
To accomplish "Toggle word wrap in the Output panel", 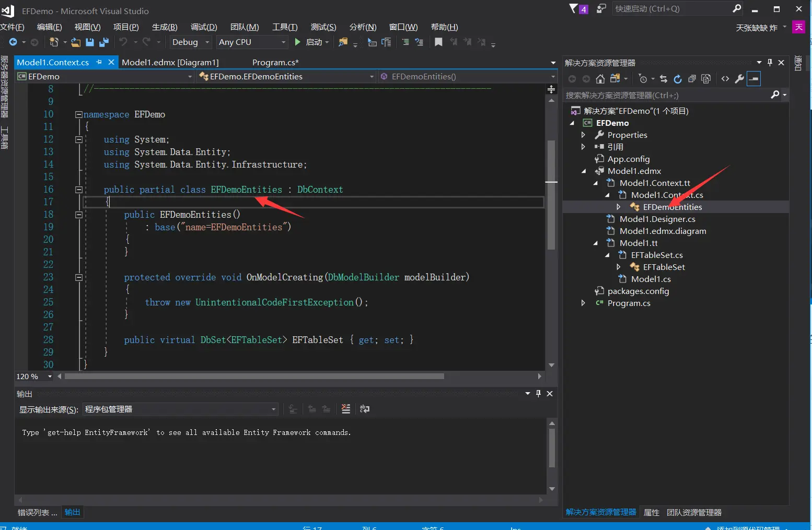I will point(365,409).
